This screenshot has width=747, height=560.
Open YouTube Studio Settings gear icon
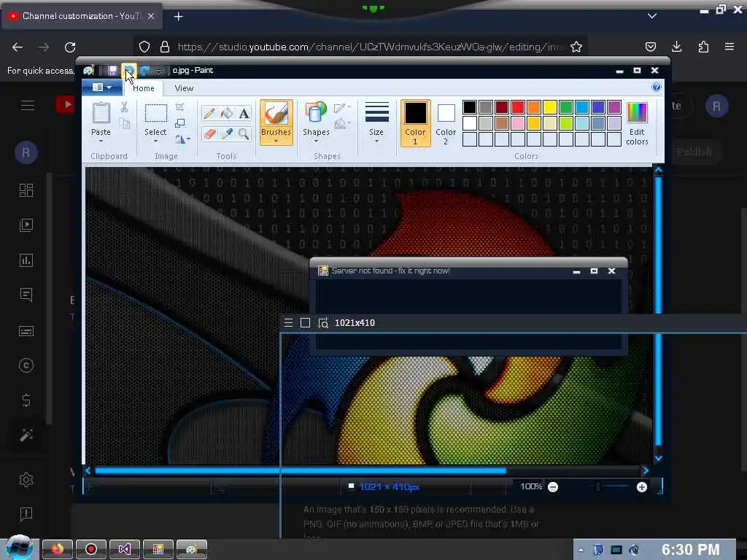[x=26, y=480]
